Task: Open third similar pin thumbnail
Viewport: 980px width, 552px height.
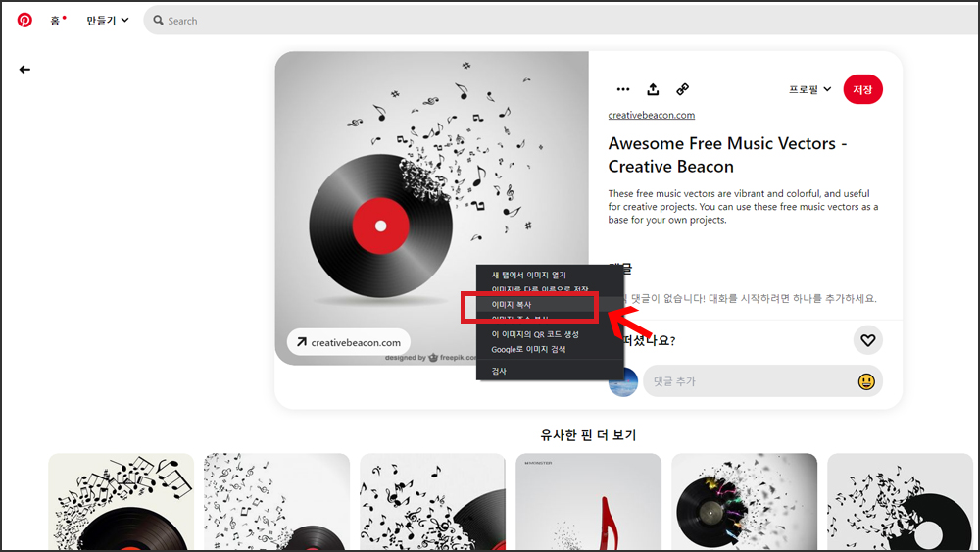Action: pos(432,501)
